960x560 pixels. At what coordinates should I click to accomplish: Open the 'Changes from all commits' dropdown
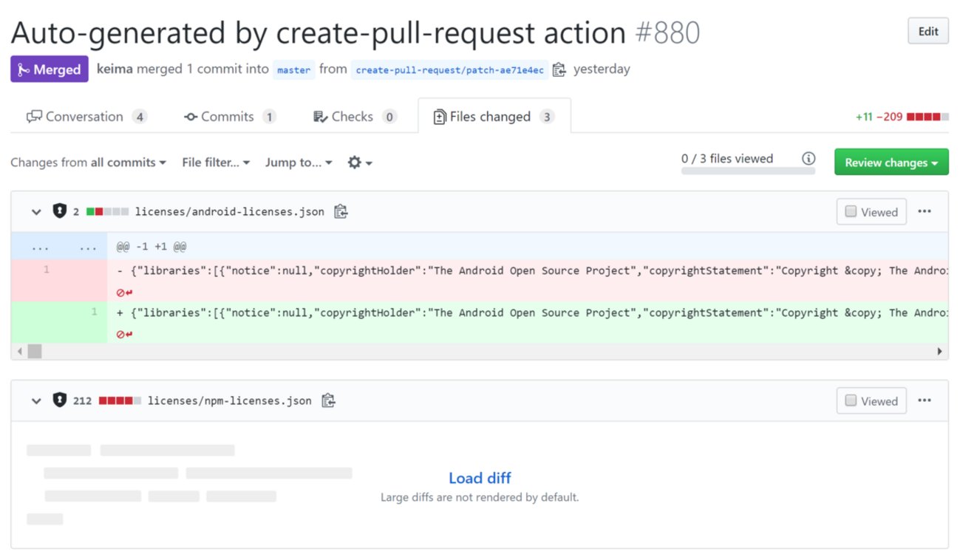pyautogui.click(x=88, y=163)
